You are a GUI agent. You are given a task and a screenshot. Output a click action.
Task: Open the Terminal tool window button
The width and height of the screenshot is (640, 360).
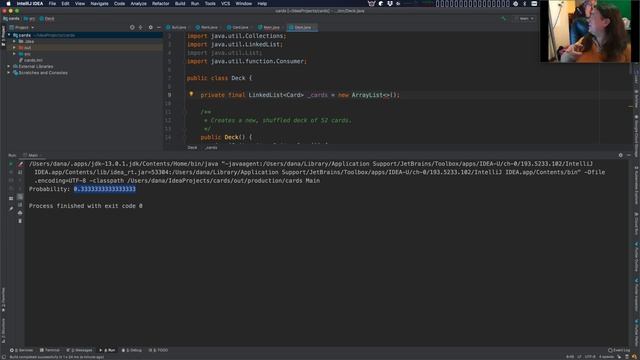click(50, 350)
